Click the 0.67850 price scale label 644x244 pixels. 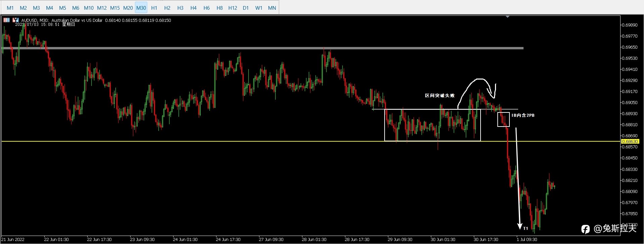629,213
